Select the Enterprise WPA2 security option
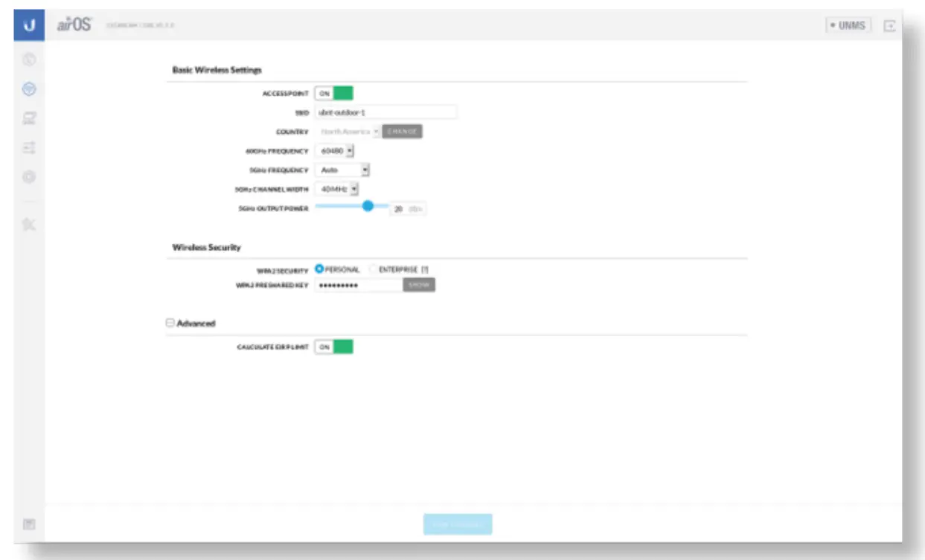The width and height of the screenshot is (925, 560). pyautogui.click(x=374, y=269)
